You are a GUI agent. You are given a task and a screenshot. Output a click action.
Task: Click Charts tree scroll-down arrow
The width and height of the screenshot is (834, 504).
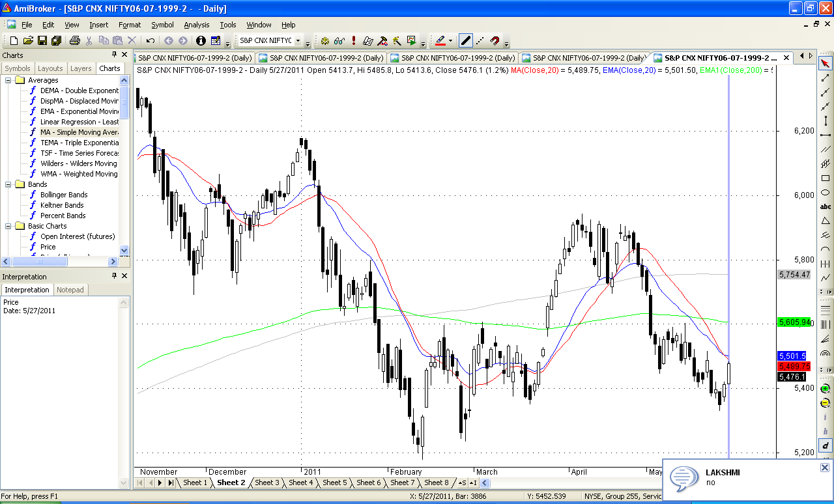click(x=124, y=250)
